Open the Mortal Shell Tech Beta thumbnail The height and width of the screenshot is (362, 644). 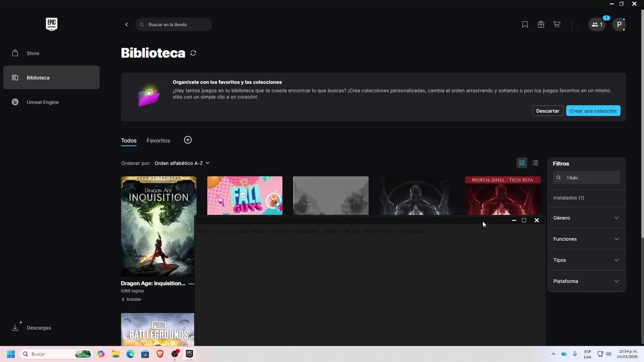pos(503,196)
